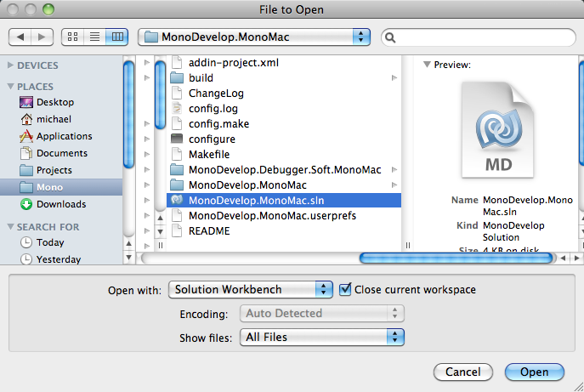Click sidebar scroll down arrow

pyautogui.click(x=128, y=257)
